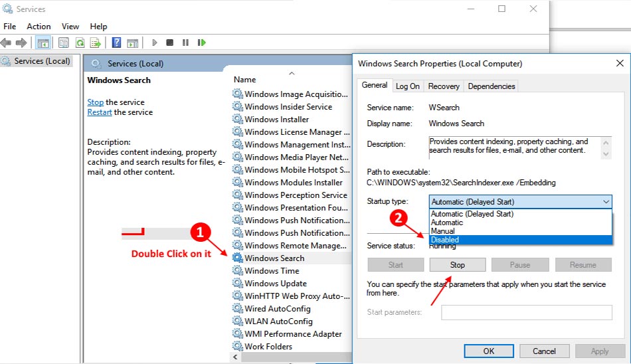
Task: Open the Startup type combo box
Action: click(x=520, y=202)
